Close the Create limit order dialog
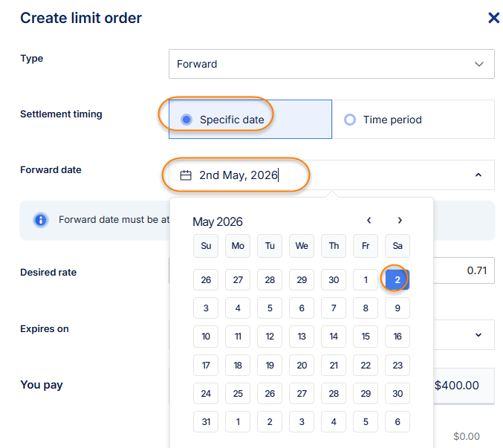Image resolution: width=503 pixels, height=448 pixels. point(493,18)
